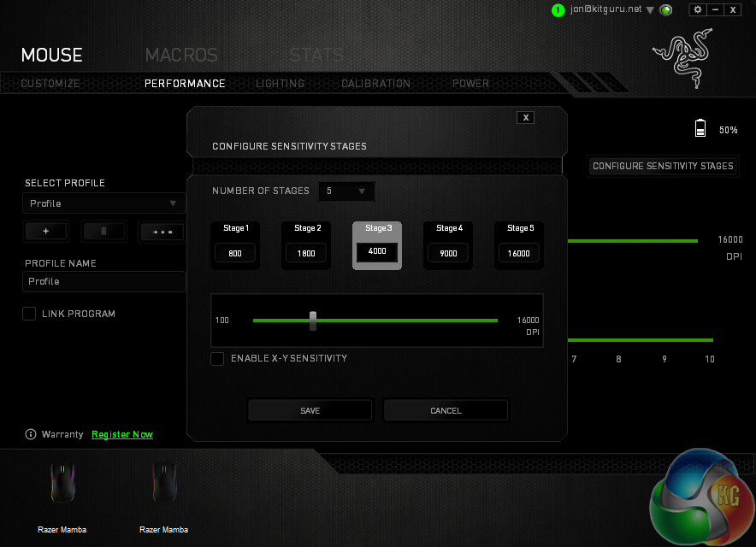Open the PERFORMANCE tab
Viewport: 756px width, 547px height.
pos(185,84)
